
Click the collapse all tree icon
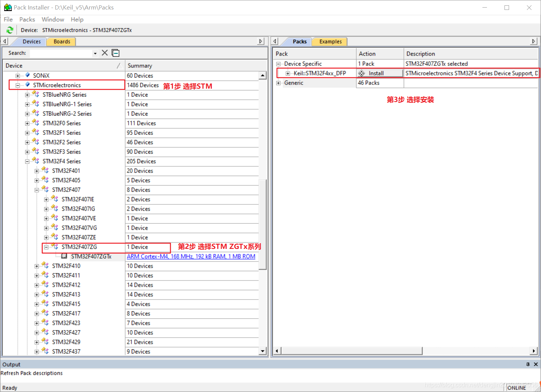[116, 53]
